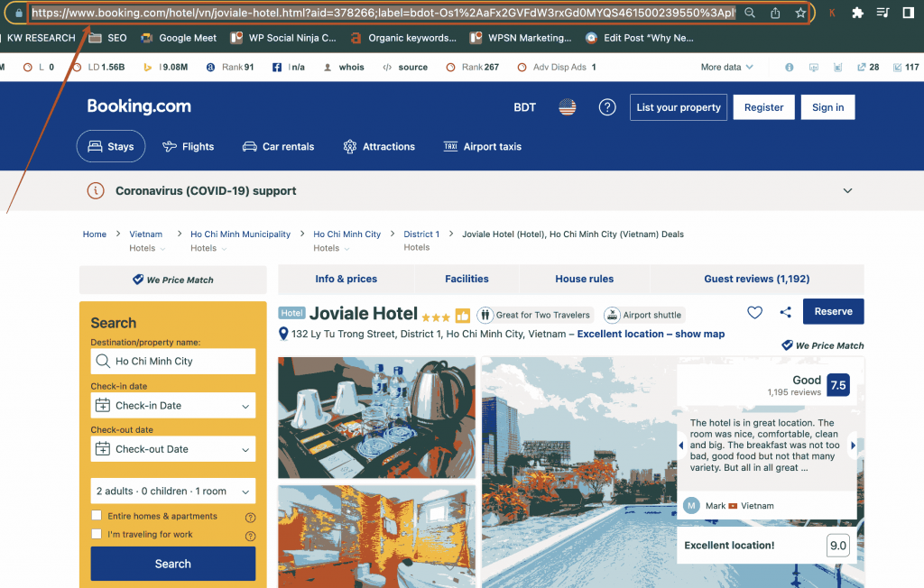Open the Facilities tab
This screenshot has width=924, height=588.
point(467,280)
